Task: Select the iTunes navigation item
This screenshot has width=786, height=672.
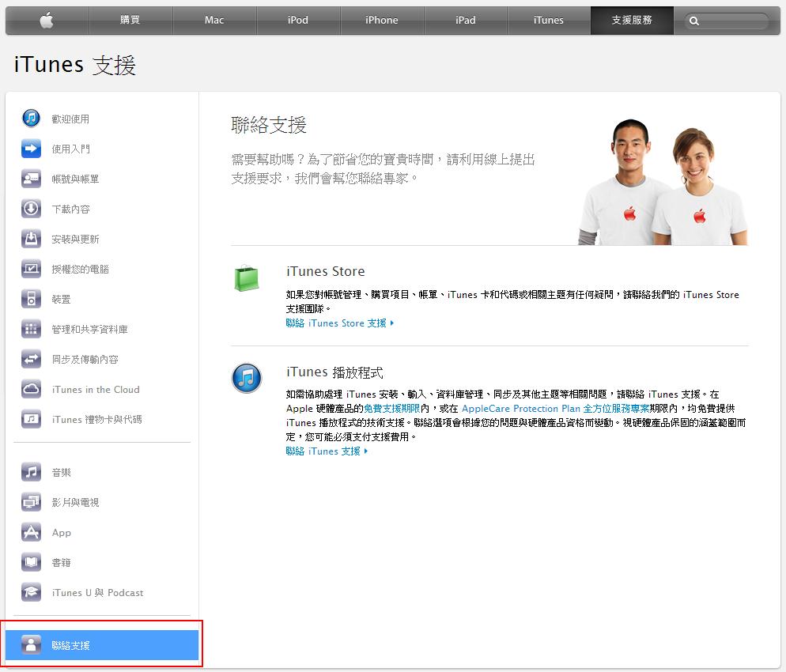Action: click(x=548, y=20)
